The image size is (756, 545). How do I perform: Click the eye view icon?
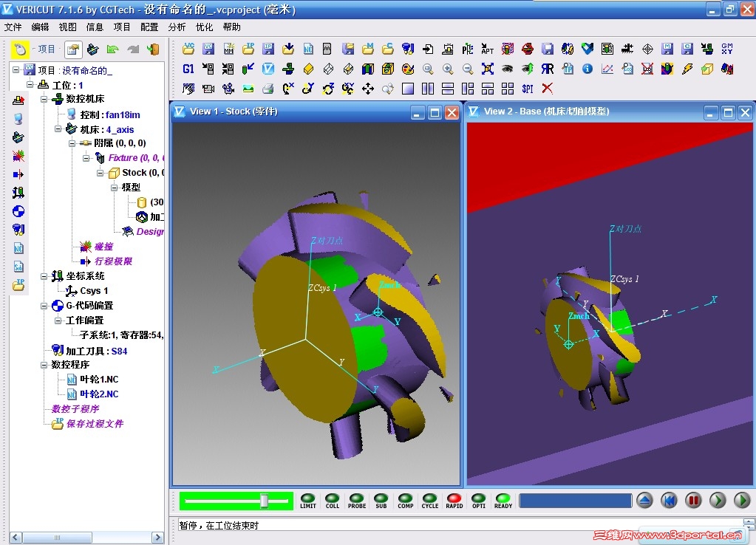pyautogui.click(x=507, y=69)
